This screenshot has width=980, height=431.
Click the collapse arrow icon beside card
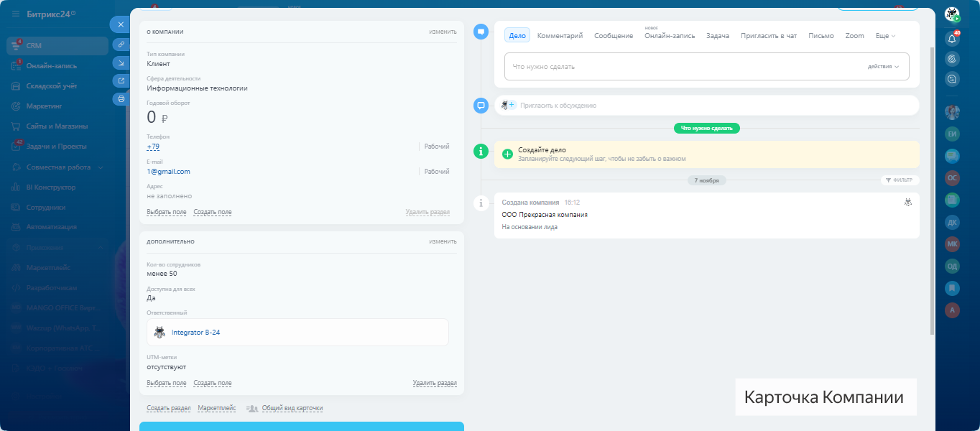(121, 62)
